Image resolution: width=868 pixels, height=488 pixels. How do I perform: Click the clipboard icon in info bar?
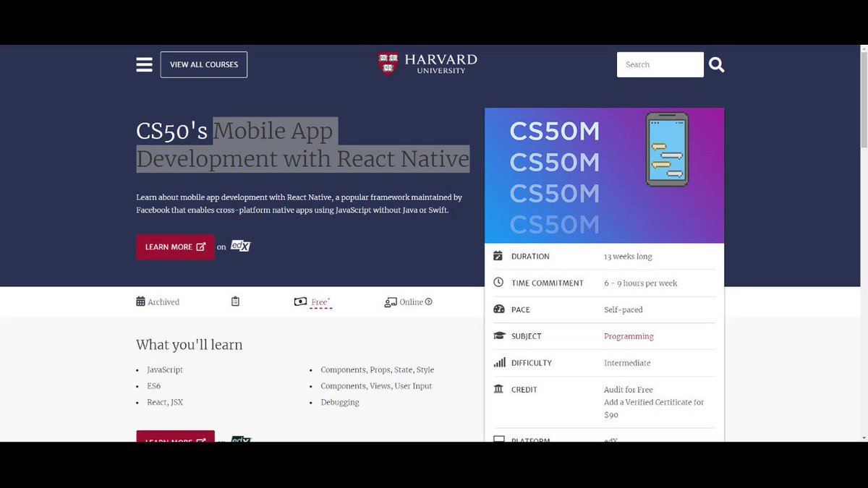pyautogui.click(x=235, y=301)
